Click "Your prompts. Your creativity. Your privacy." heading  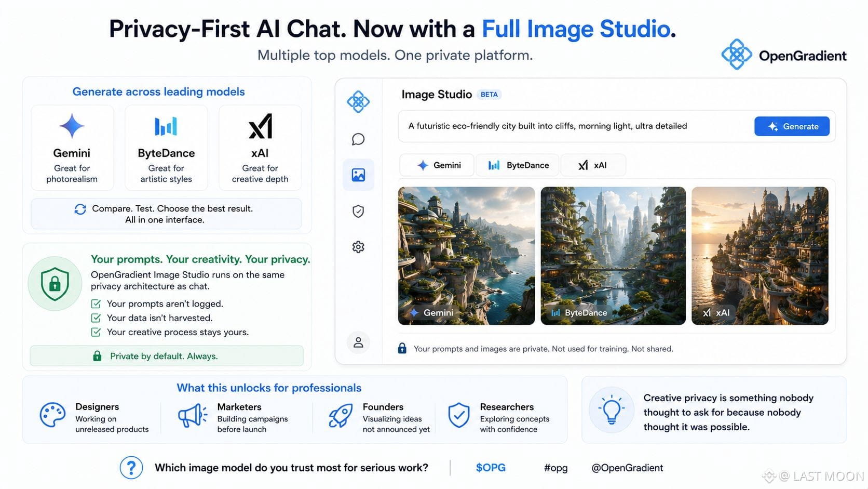[200, 259]
